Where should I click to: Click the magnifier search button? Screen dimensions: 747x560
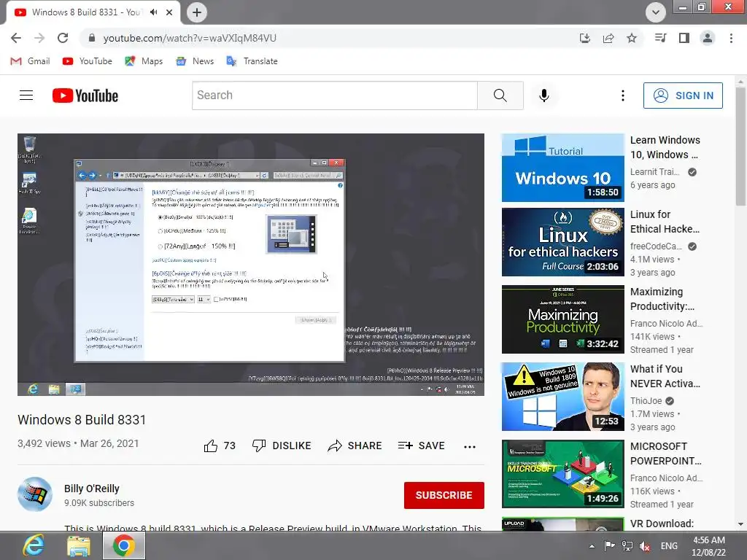coord(500,96)
